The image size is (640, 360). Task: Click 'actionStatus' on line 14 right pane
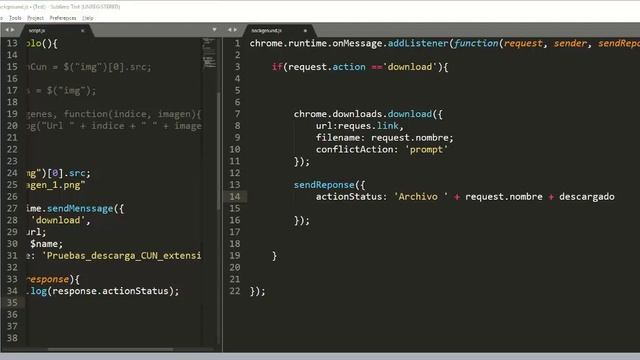click(348, 197)
